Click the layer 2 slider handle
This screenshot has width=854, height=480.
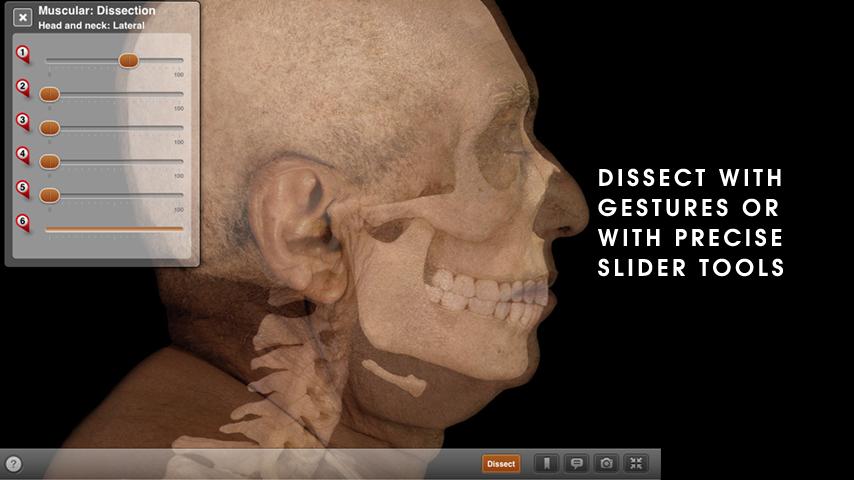tap(50, 94)
